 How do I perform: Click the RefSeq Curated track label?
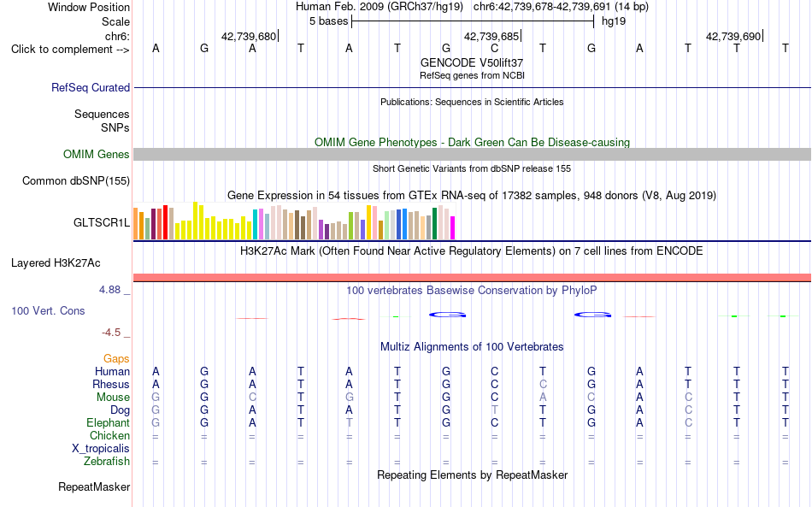90,87
